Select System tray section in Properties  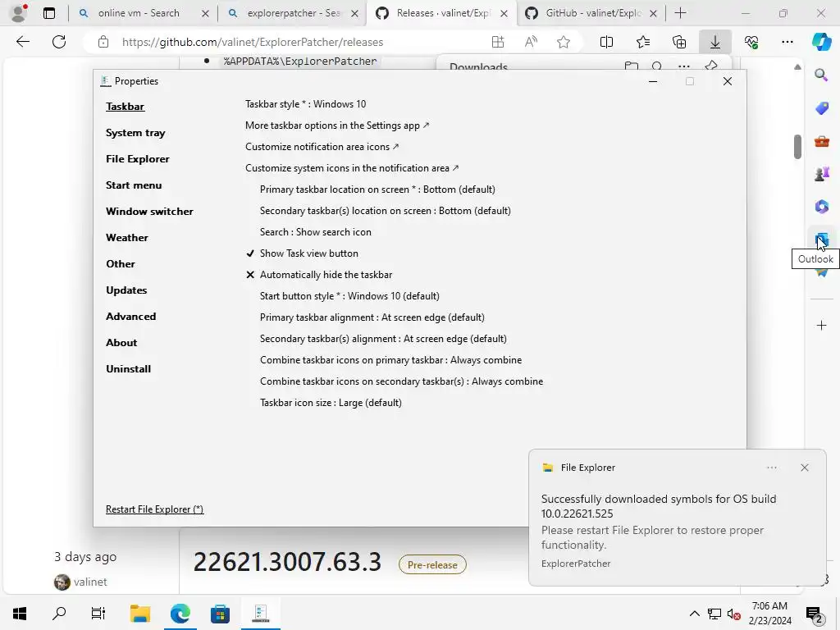135,133
